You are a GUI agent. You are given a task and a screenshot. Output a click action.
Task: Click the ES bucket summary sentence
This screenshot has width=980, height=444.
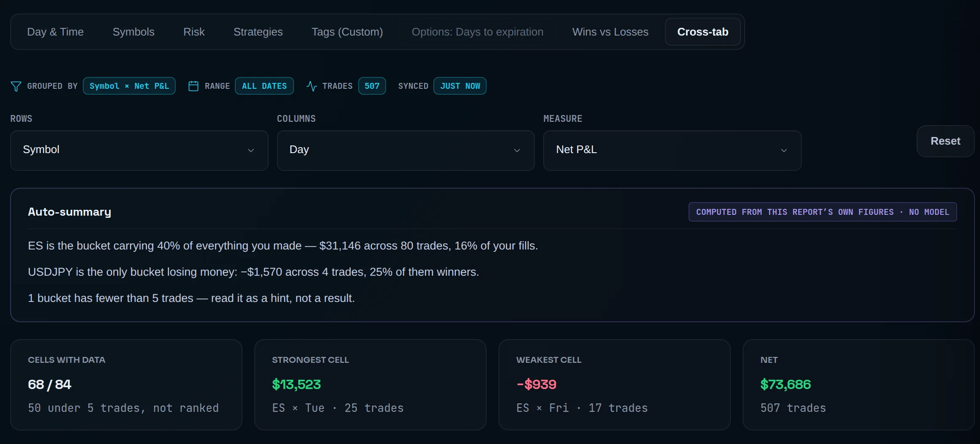tap(283, 246)
